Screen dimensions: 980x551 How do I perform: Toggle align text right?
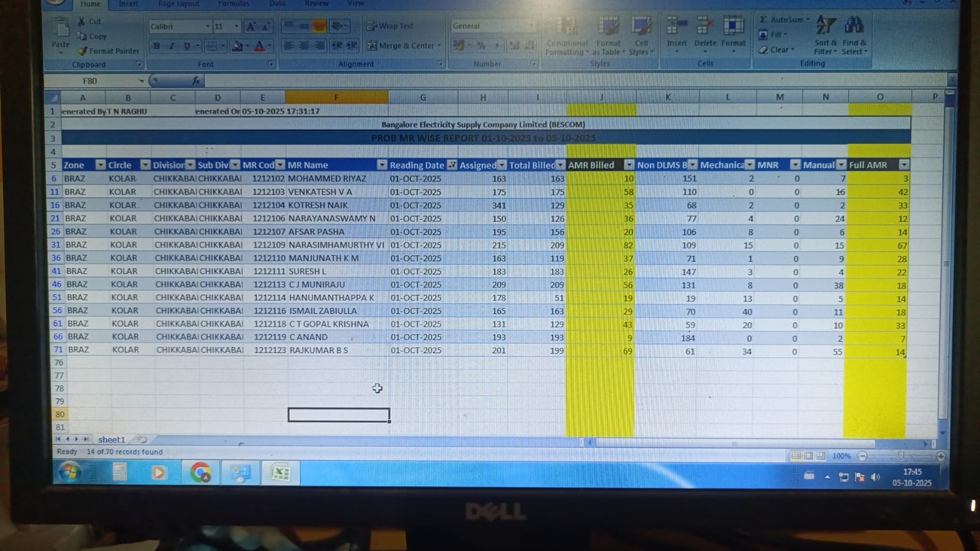pyautogui.click(x=319, y=45)
